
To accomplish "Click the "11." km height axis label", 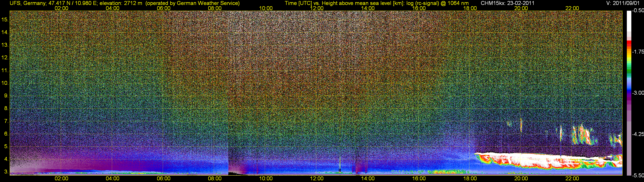I will pyautogui.click(x=5, y=71).
